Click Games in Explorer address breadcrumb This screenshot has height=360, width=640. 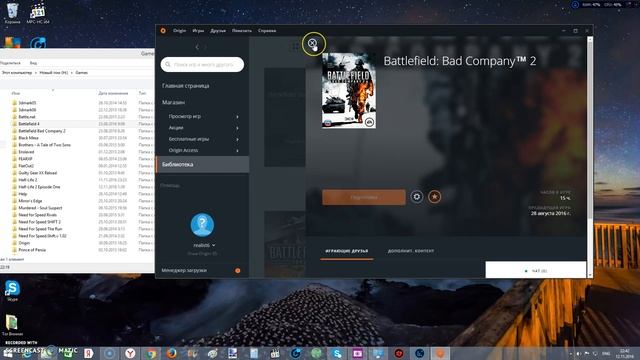[82, 73]
